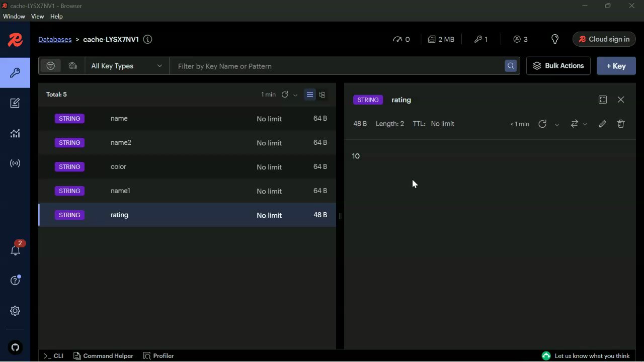Switch to filter by pattern mode
Viewport: 644px width, 362px height.
51,66
